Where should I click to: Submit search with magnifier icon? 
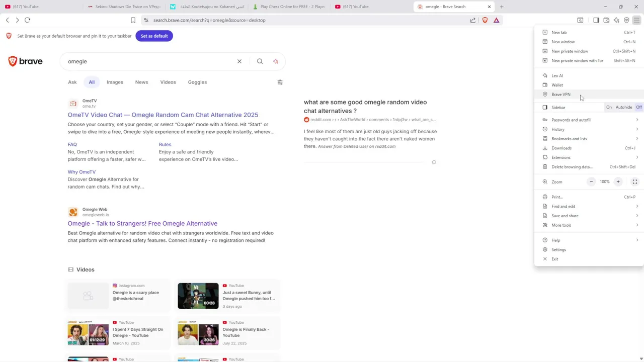pyautogui.click(x=260, y=61)
